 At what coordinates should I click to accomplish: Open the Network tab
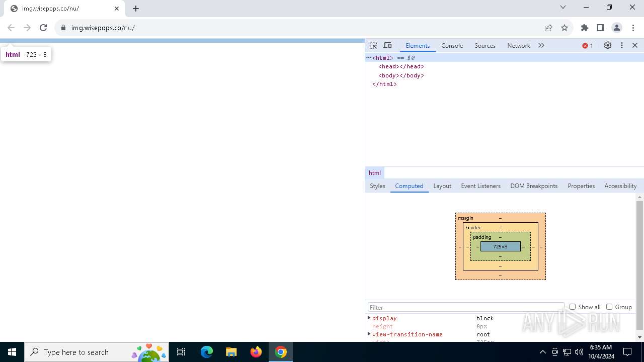[x=519, y=45]
